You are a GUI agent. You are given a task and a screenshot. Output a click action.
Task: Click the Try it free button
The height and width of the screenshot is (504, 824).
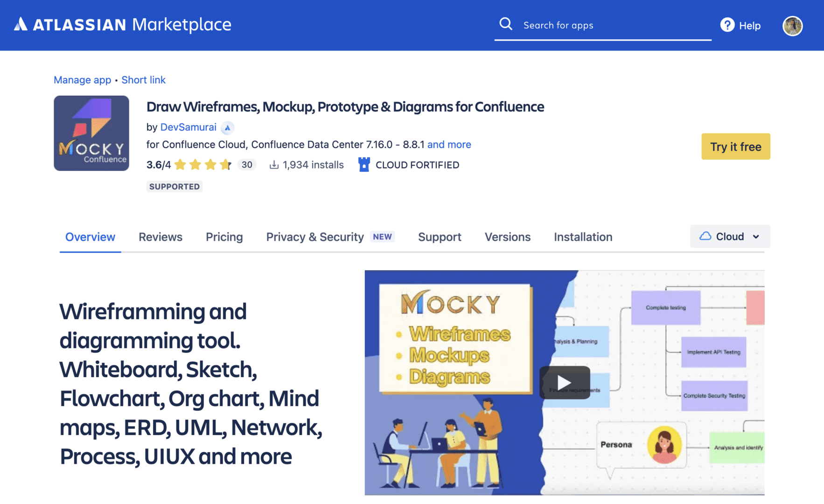(736, 146)
